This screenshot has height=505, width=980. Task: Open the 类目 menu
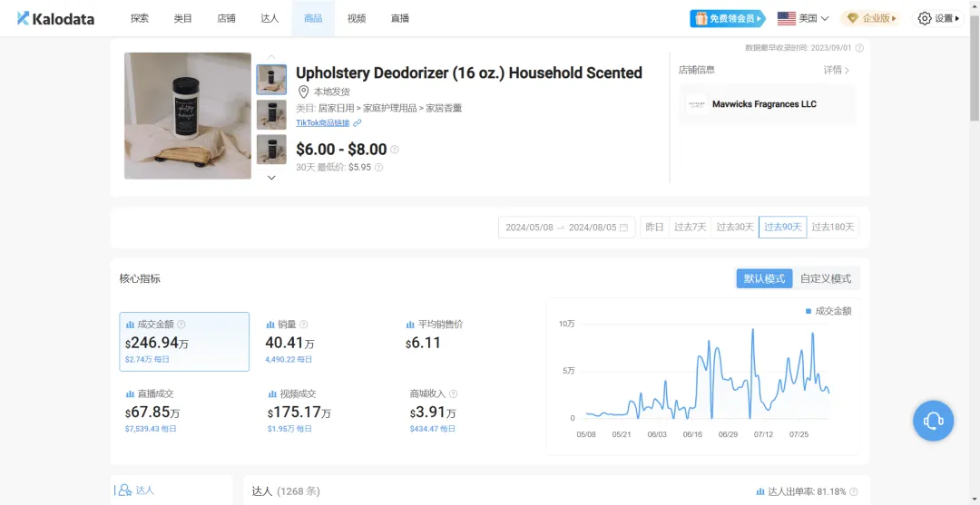pos(183,19)
